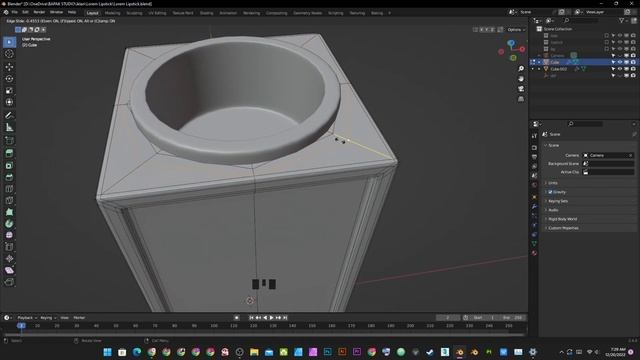Screen dimensions: 640x360
Task: Open the viewport Options dropdown
Action: 516,30
